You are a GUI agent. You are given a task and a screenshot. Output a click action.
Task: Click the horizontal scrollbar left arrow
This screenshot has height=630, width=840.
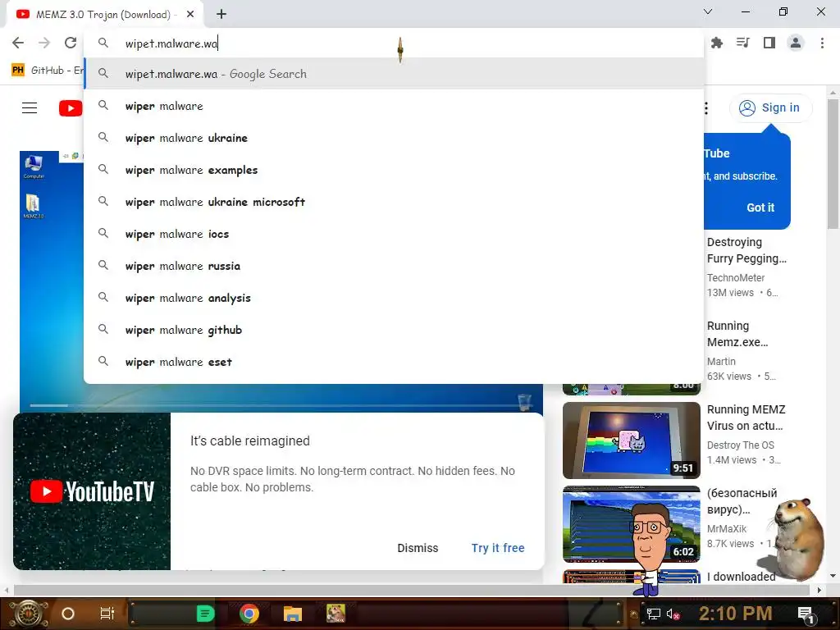[x=6, y=591]
